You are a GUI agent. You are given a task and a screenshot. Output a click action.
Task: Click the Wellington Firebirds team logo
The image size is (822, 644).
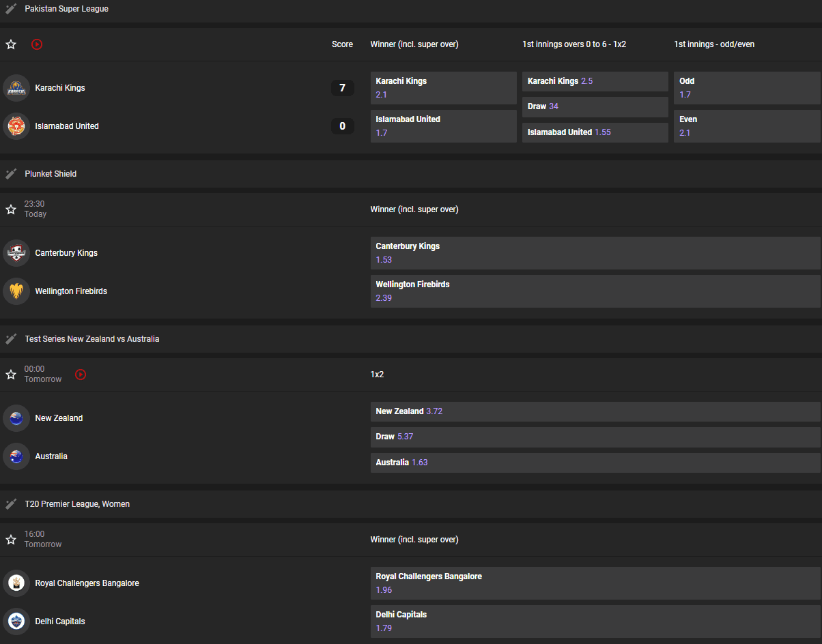point(16,291)
